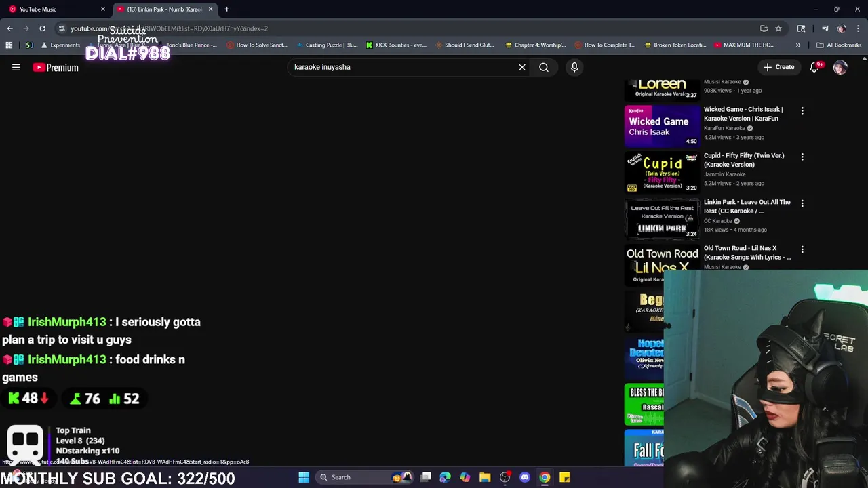The image size is (868, 488).
Task: Open the Windows Start menu
Action: pyautogui.click(x=304, y=477)
